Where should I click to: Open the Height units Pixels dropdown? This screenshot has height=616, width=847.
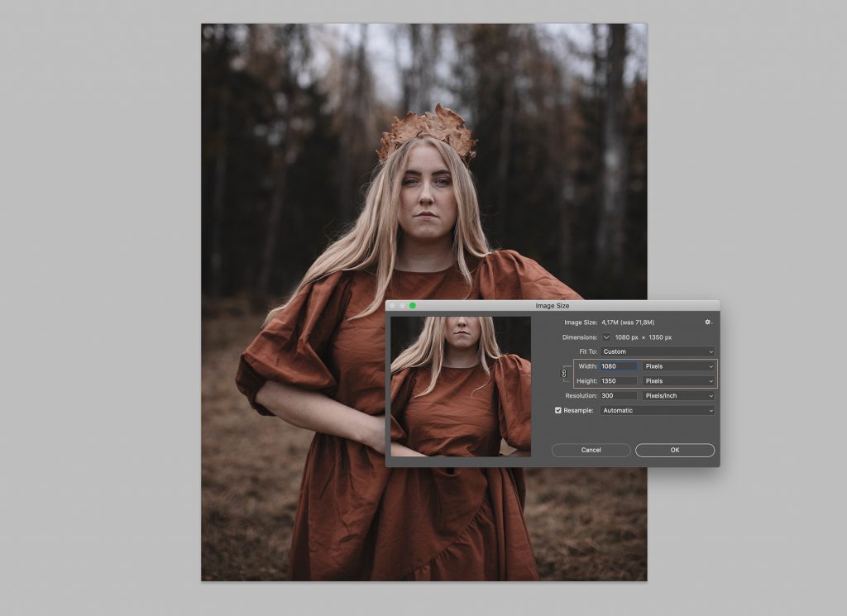(678, 380)
